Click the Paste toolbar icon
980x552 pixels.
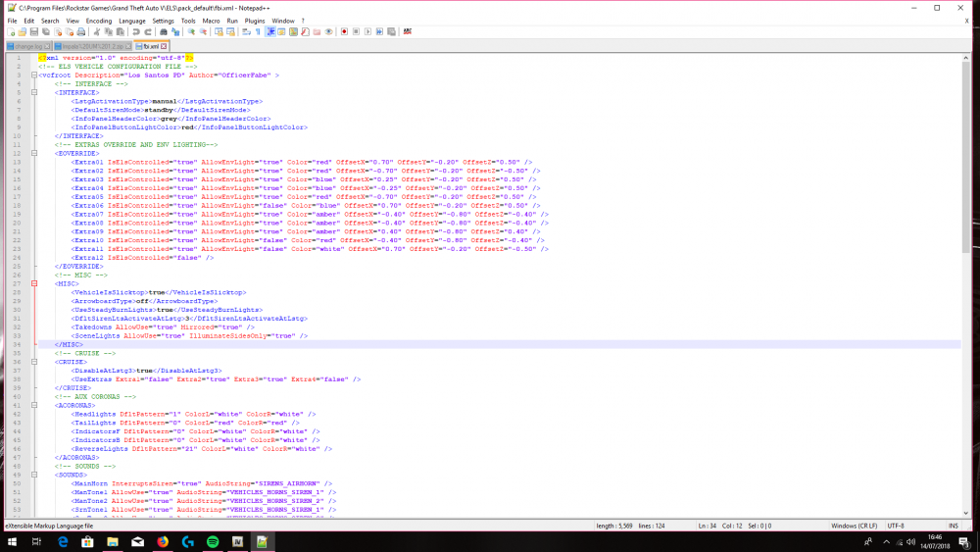(x=120, y=32)
